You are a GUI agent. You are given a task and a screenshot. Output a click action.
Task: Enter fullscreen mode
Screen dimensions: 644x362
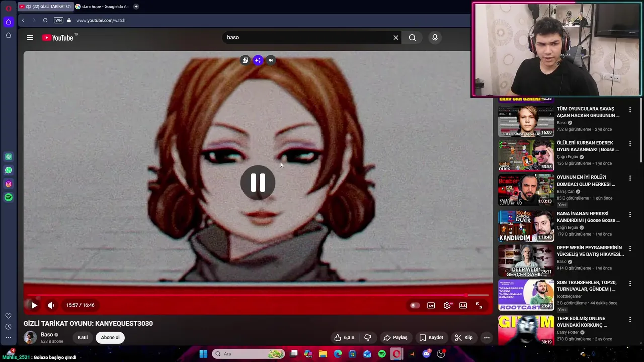[x=479, y=305]
